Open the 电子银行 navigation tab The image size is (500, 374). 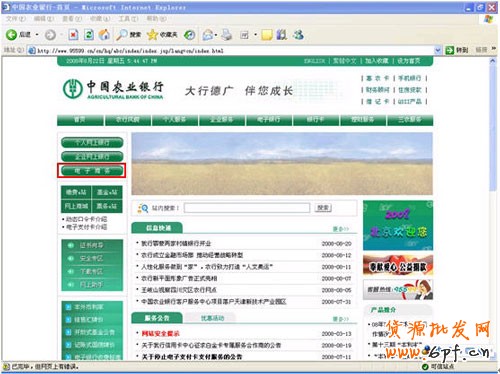click(x=269, y=120)
